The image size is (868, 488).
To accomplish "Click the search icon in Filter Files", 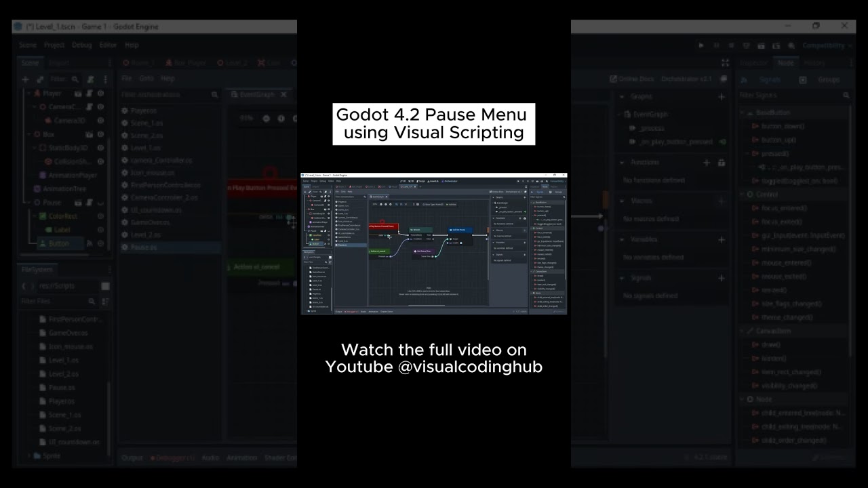I will coord(92,301).
